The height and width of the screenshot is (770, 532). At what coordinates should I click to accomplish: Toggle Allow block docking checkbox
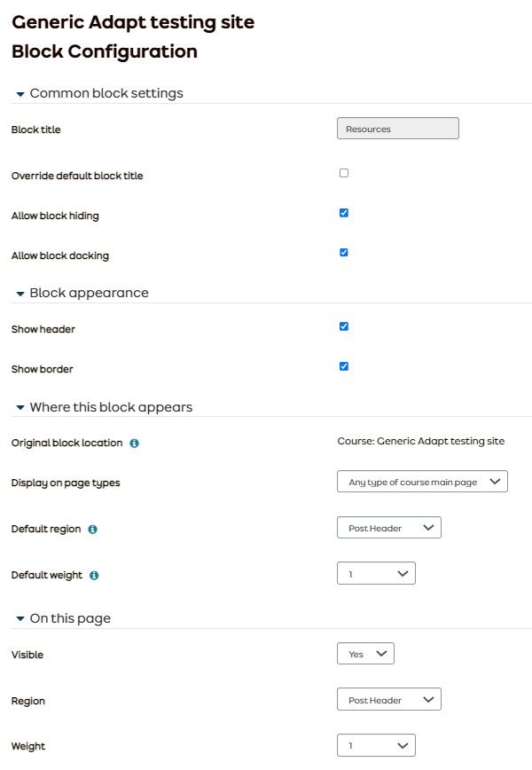coord(344,253)
